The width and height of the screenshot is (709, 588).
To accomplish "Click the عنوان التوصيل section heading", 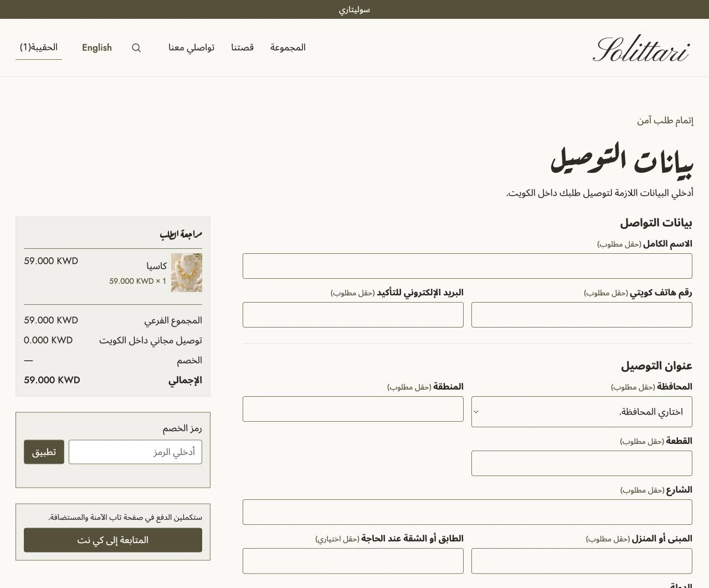I will 656,366.
